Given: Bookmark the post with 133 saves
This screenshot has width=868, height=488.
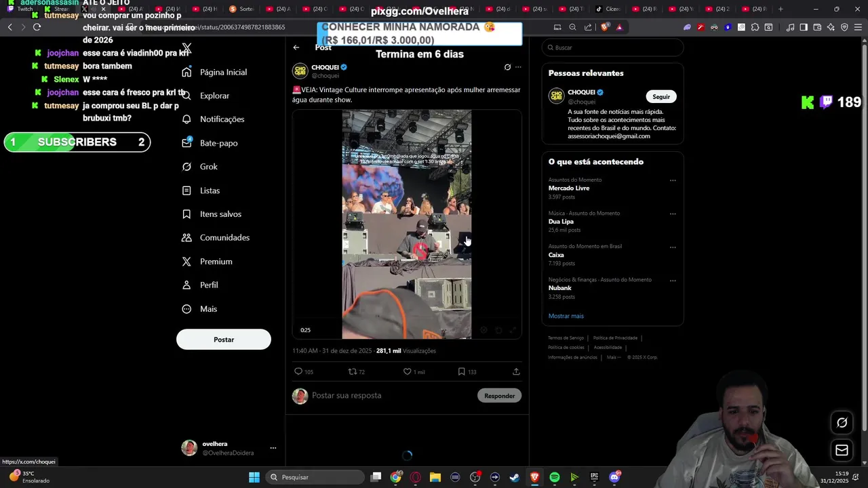Looking at the screenshot, I should tap(461, 371).
